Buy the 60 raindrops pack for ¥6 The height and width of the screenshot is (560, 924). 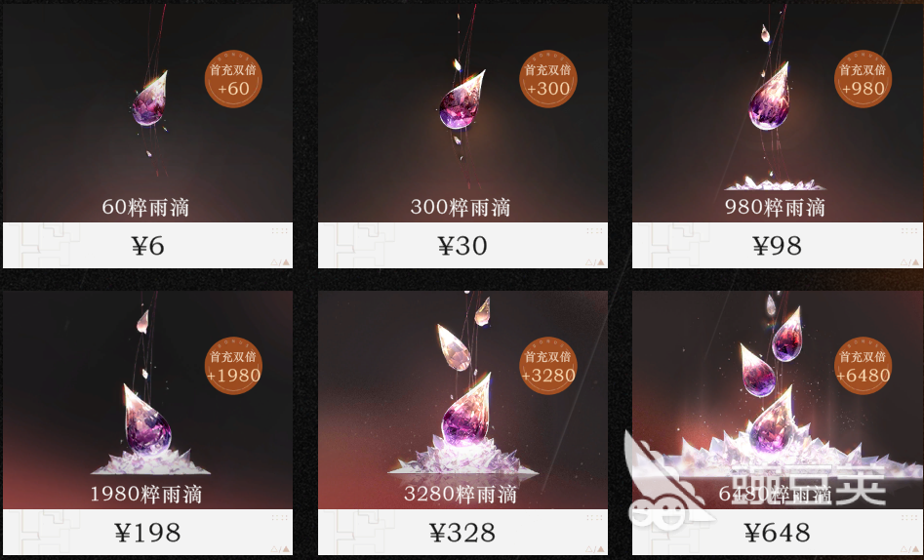click(148, 245)
